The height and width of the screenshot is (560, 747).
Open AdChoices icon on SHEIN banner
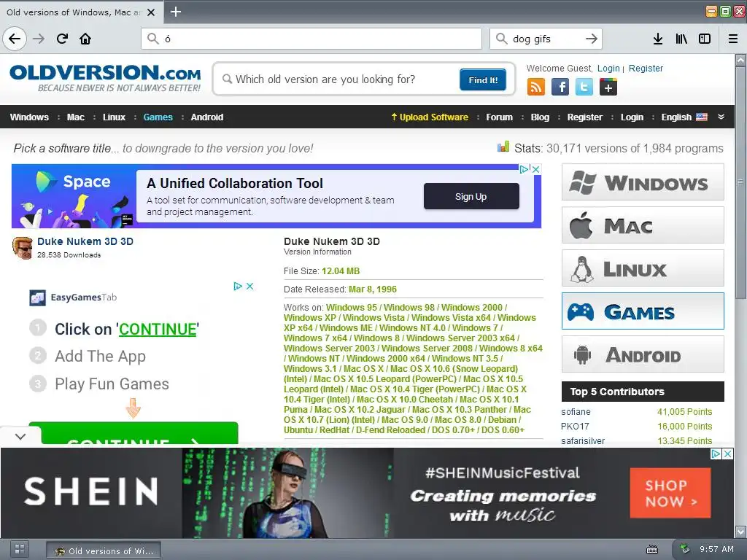click(716, 454)
